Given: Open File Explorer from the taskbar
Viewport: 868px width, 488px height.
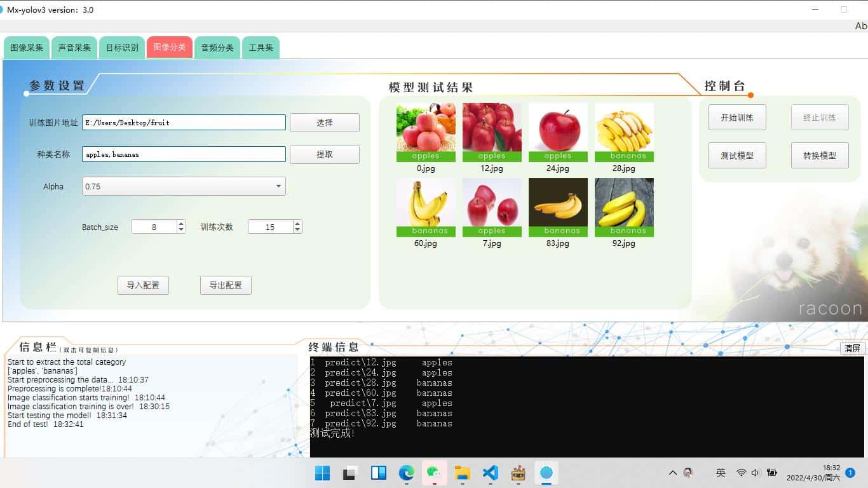Looking at the screenshot, I should pos(462,473).
